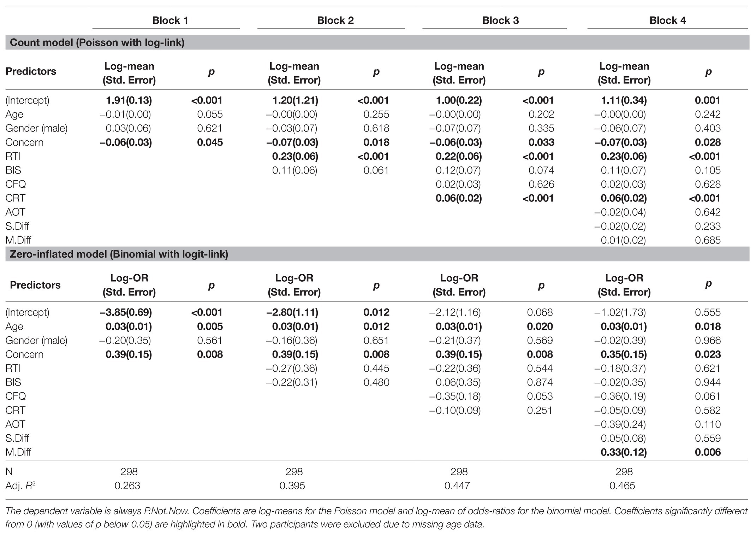Click the Concern p value 0.023
The height and width of the screenshot is (535, 756).
point(708,354)
